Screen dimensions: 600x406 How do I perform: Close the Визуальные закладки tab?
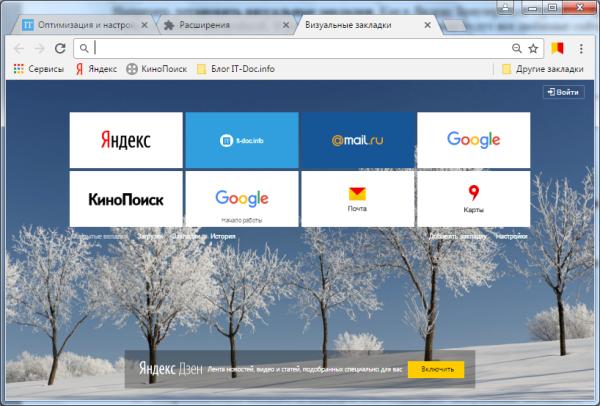(428, 25)
